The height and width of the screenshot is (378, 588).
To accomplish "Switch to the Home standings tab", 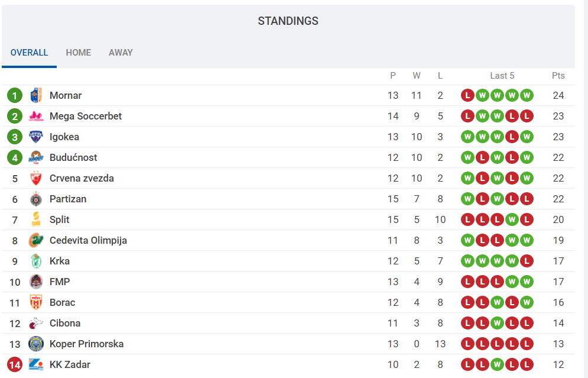I will tap(79, 53).
